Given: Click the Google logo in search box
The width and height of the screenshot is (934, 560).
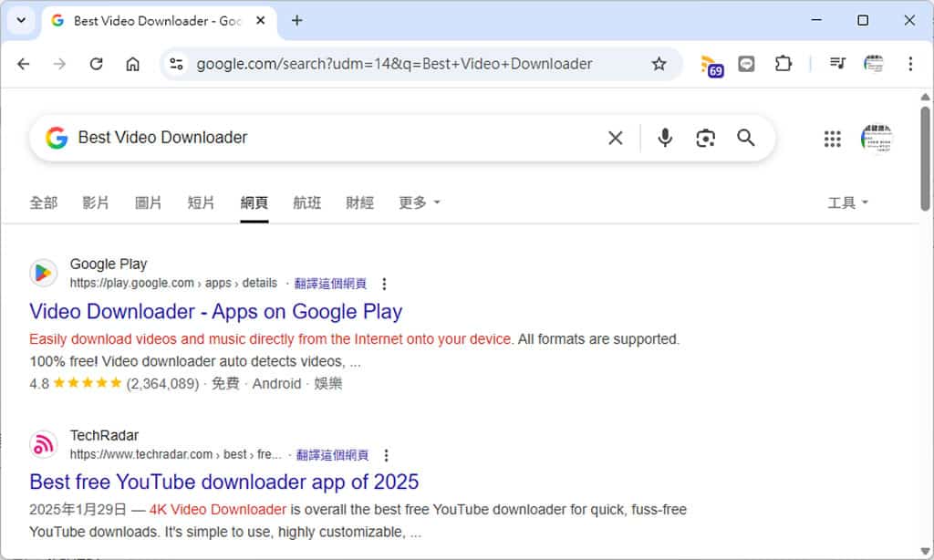Looking at the screenshot, I should click(x=57, y=138).
